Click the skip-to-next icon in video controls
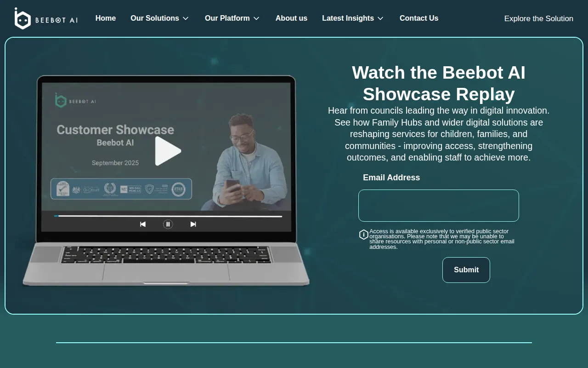 193,224
